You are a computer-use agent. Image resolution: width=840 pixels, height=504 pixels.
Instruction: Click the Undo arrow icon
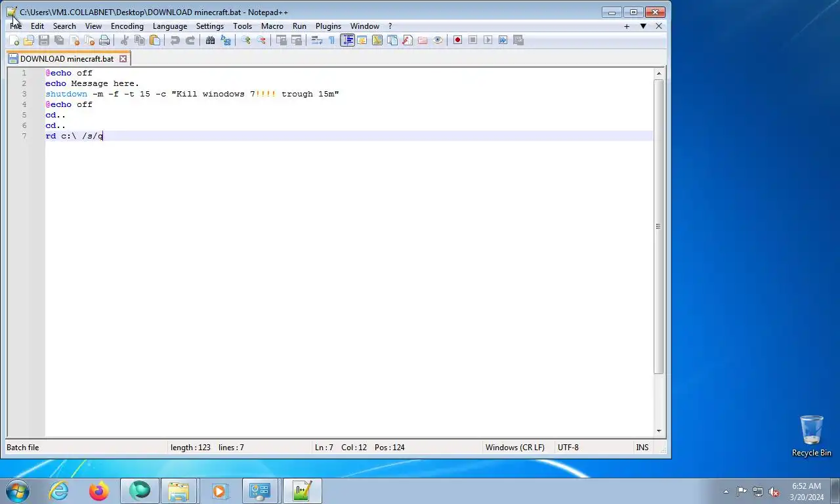point(175,40)
